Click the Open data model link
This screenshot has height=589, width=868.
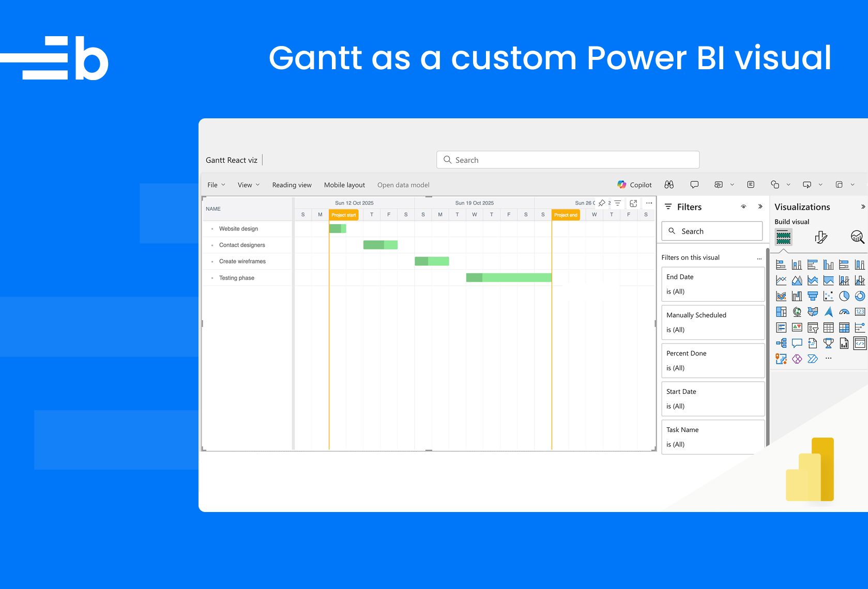(x=403, y=185)
